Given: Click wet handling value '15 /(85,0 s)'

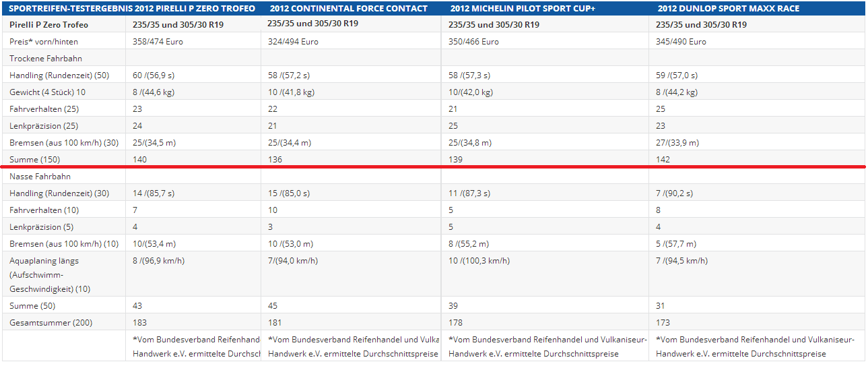Looking at the screenshot, I should [x=289, y=193].
